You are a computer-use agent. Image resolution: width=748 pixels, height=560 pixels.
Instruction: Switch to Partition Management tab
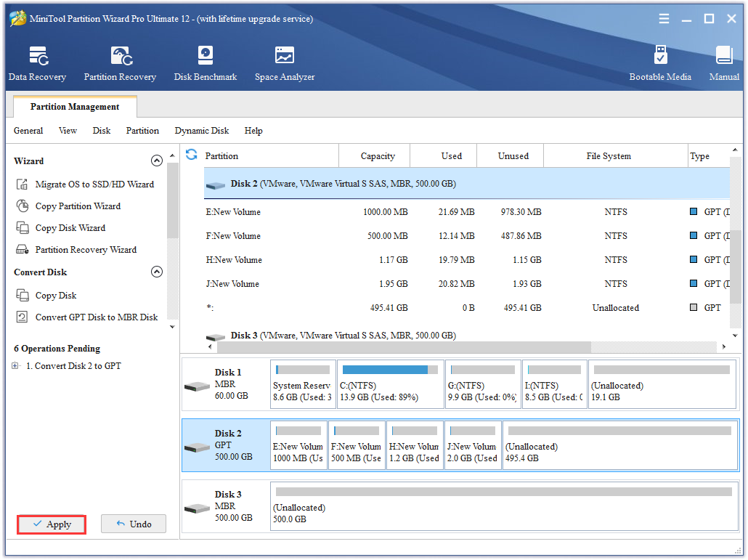tap(75, 106)
